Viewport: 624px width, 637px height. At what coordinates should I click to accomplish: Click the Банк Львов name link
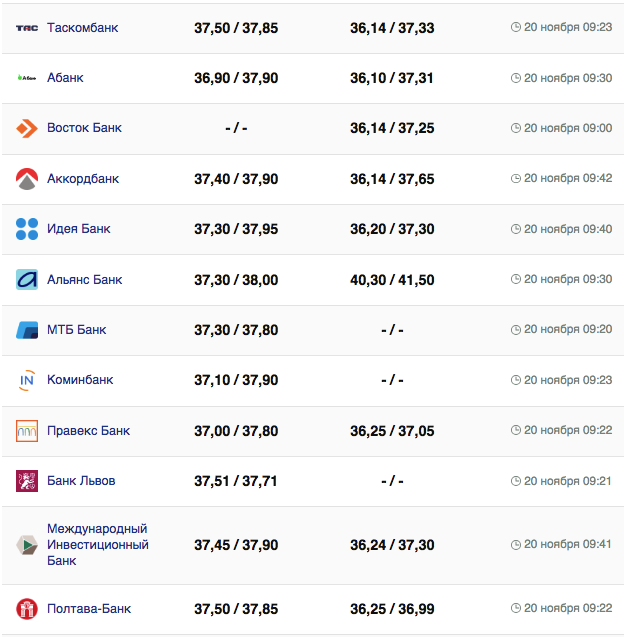pos(81,481)
